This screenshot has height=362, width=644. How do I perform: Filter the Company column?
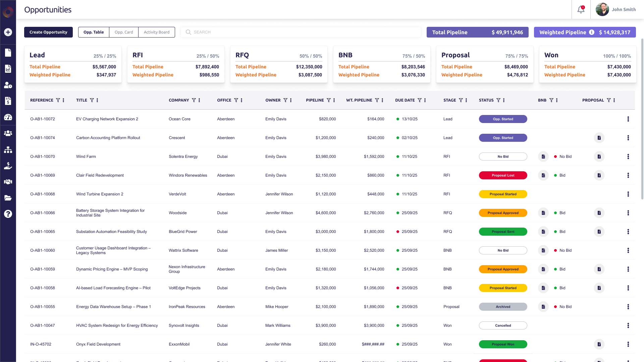[x=194, y=100]
